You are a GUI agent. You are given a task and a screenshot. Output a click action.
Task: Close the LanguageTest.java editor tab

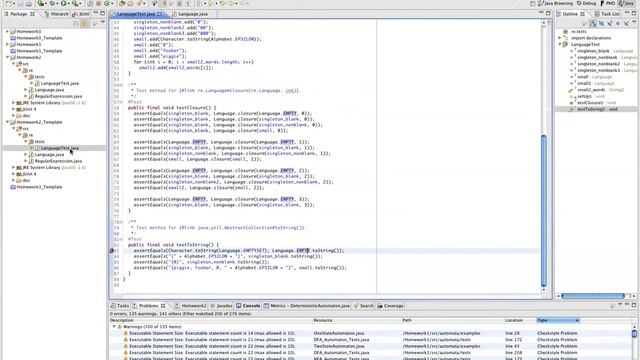pyautogui.click(x=160, y=14)
